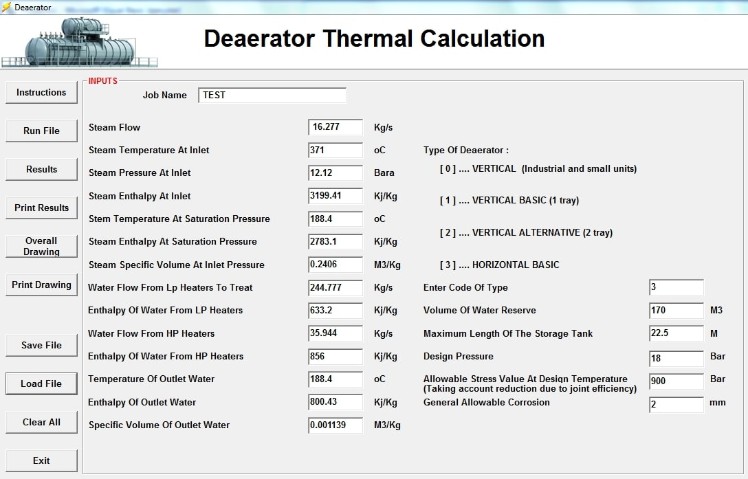Image resolution: width=748 pixels, height=479 pixels.
Task: Click the deaerator tank image in header
Action: click(x=80, y=42)
